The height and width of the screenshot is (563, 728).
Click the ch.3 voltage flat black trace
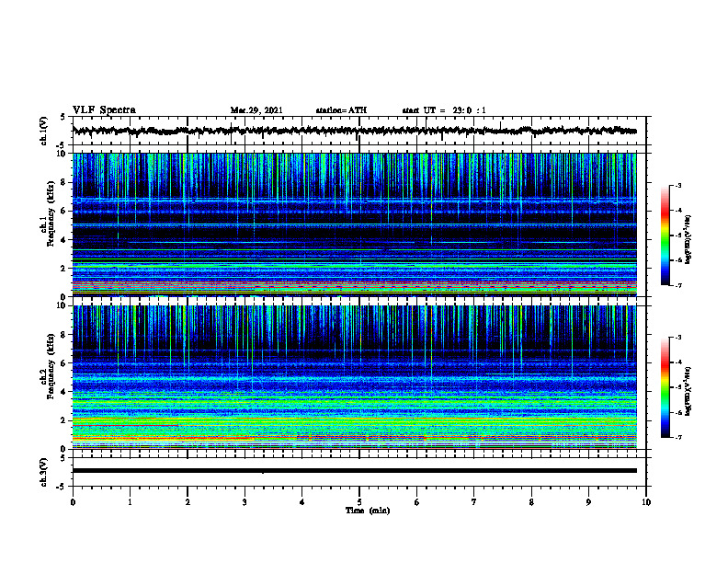point(354,471)
